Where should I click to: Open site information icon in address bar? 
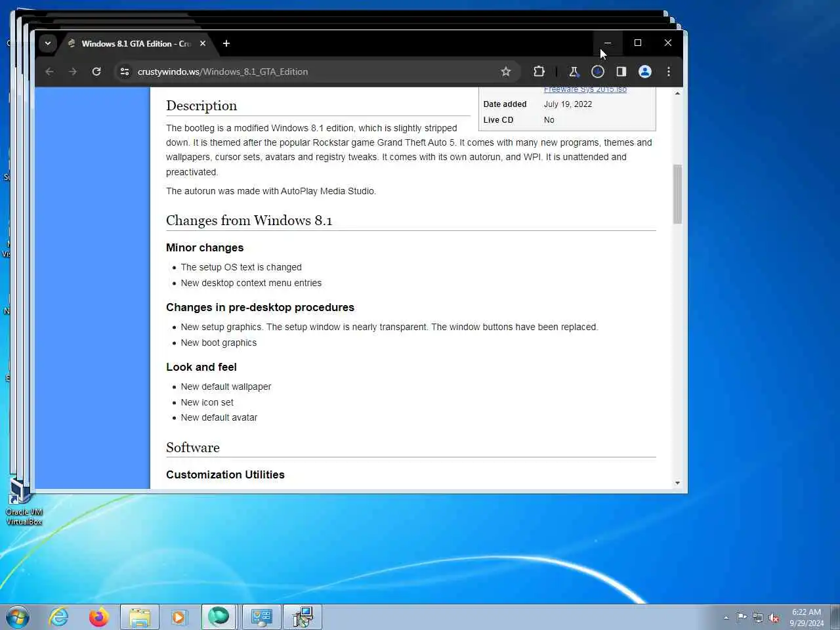click(125, 72)
